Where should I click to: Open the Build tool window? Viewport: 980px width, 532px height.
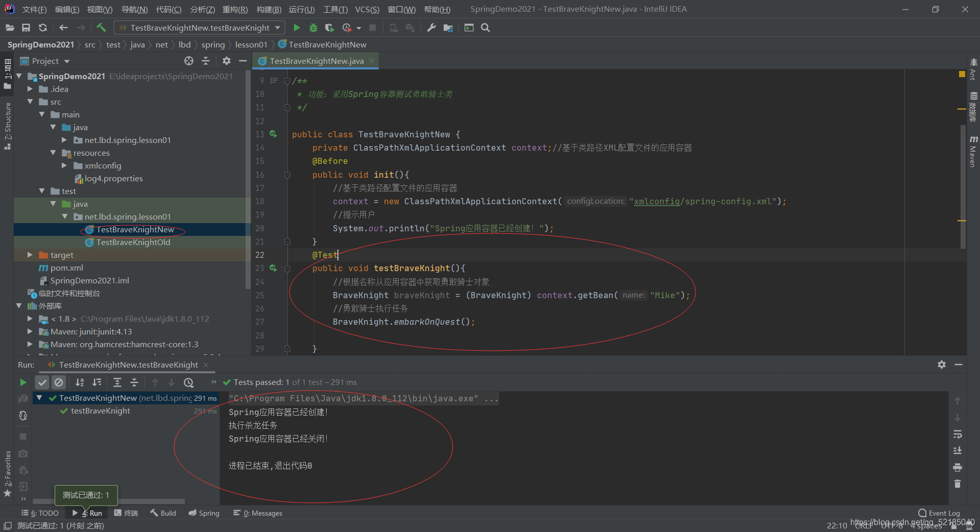tap(163, 513)
